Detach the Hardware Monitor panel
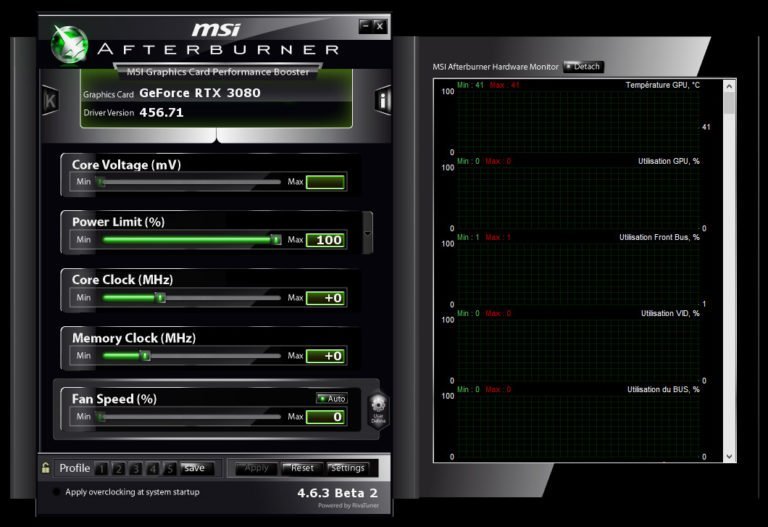The height and width of the screenshot is (527, 768). point(583,67)
